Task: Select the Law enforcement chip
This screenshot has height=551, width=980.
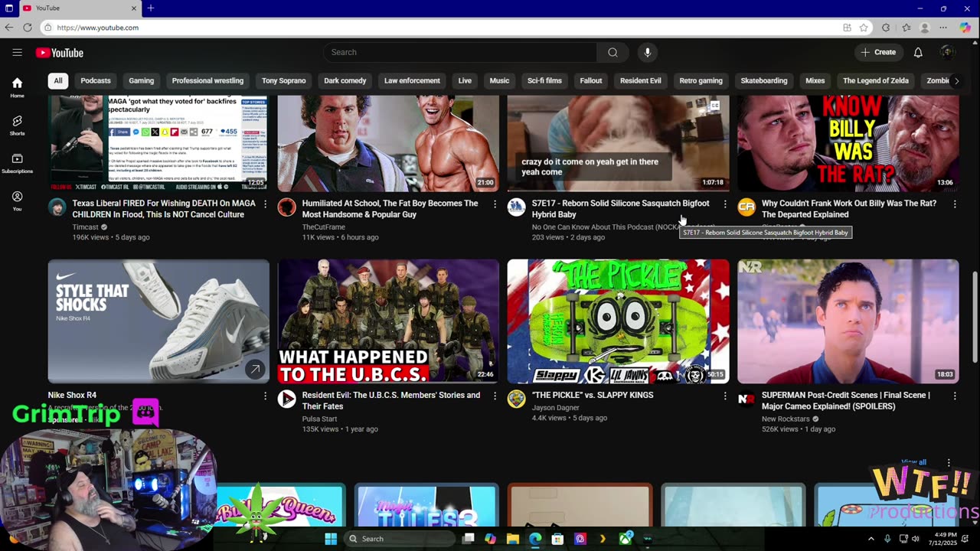Action: click(x=412, y=80)
